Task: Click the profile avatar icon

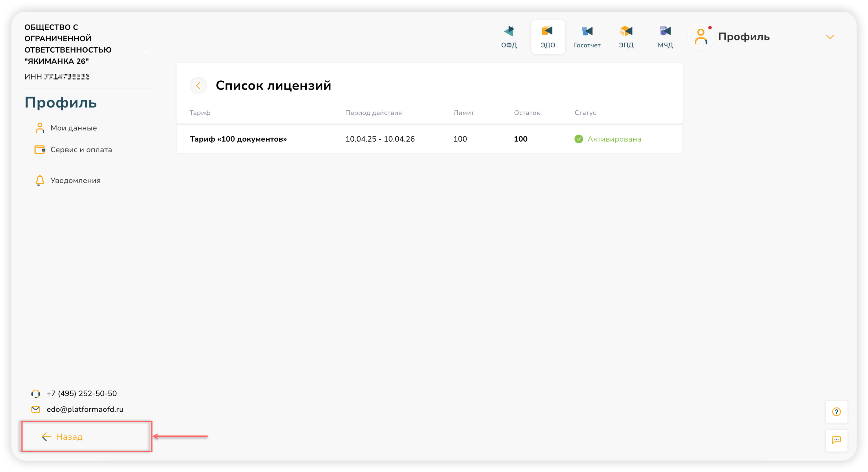Action: pos(701,37)
